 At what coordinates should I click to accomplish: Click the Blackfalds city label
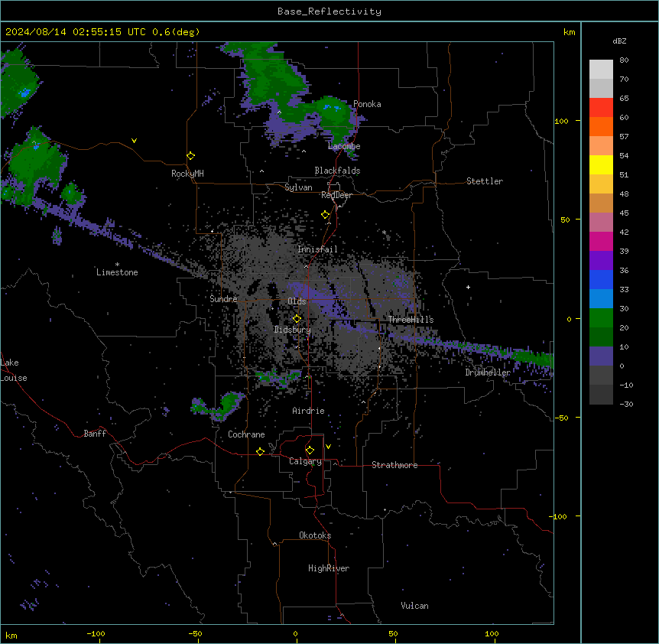[x=337, y=171]
